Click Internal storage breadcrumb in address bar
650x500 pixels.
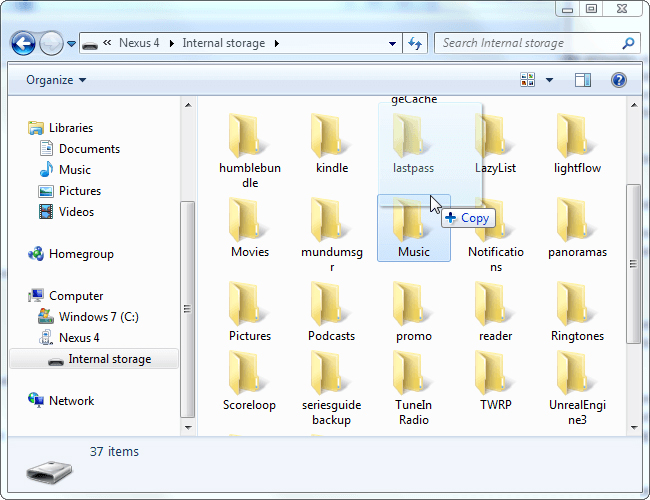coord(223,43)
